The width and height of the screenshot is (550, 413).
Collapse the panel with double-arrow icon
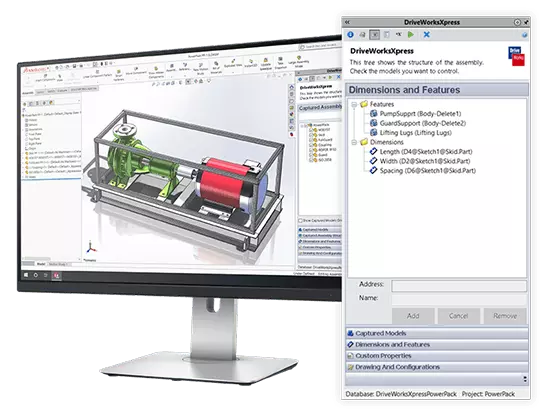pos(347,22)
